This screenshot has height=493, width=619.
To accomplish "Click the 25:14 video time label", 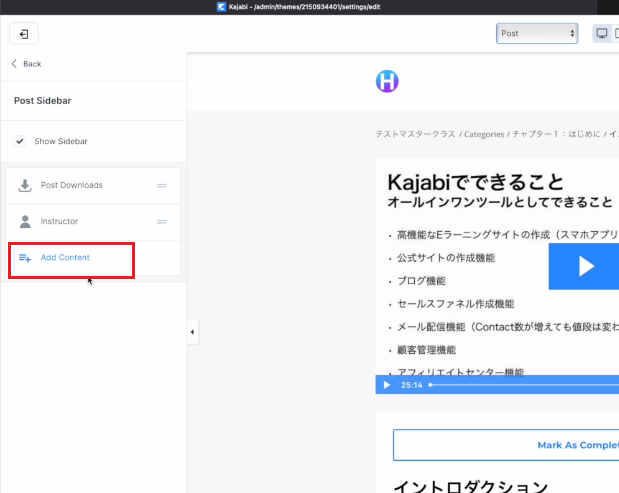I will pyautogui.click(x=412, y=385).
